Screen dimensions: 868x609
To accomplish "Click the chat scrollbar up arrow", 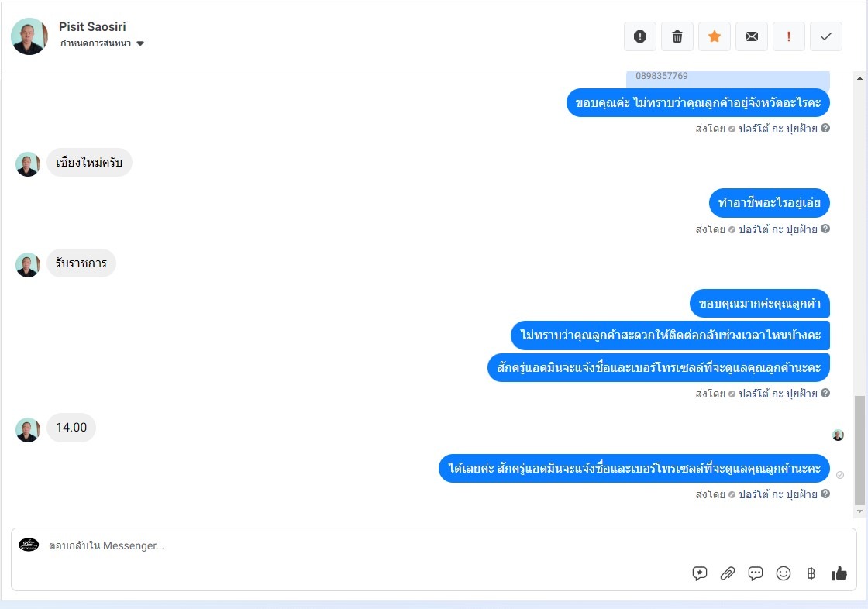I will tap(859, 78).
